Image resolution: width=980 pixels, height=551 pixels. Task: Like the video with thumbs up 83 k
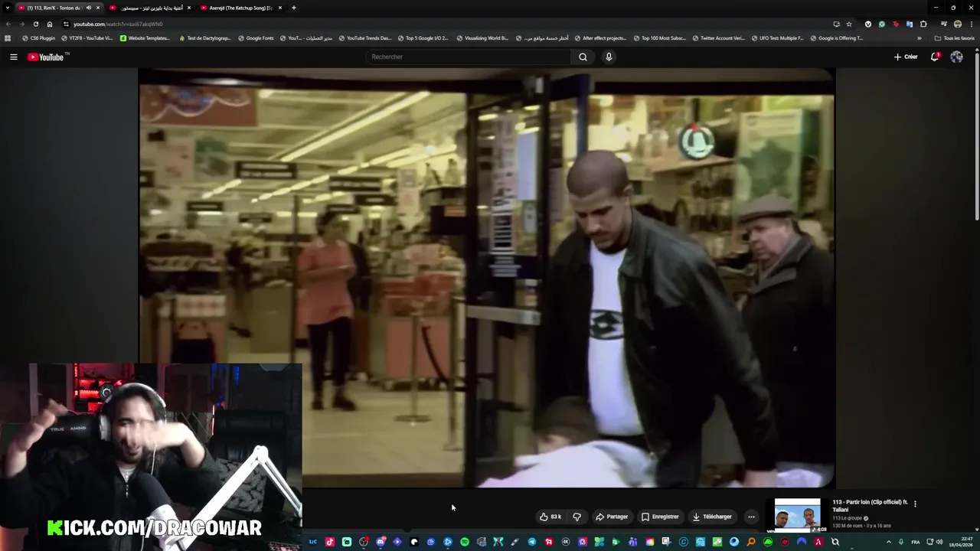[550, 517]
